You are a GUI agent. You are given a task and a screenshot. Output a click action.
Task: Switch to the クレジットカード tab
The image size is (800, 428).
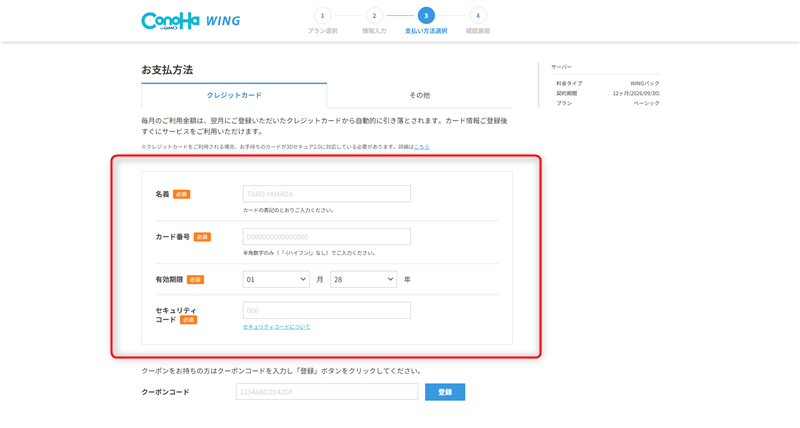tap(234, 95)
